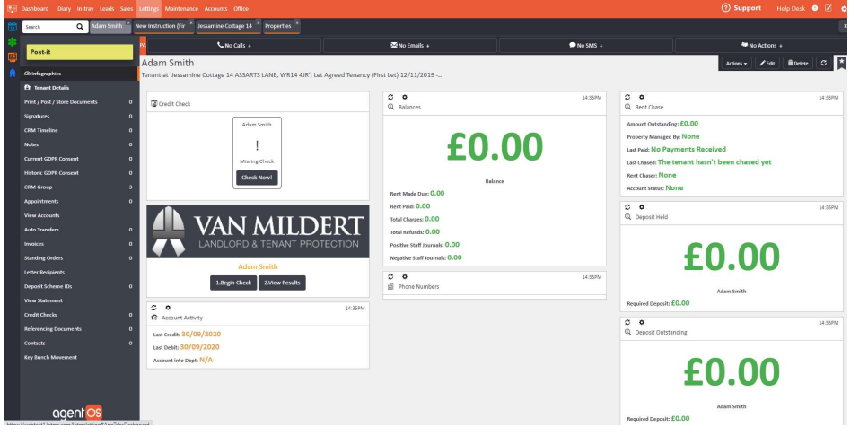Switch to the Properties tab
This screenshot has width=868, height=444.
(278, 27)
